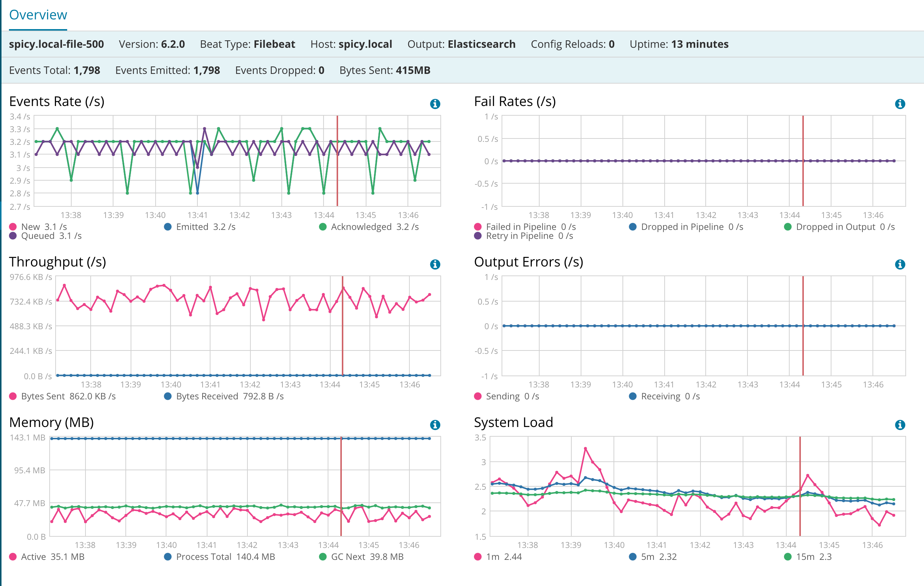
Task: Open info tooltip for Memory chart
Action: (435, 424)
